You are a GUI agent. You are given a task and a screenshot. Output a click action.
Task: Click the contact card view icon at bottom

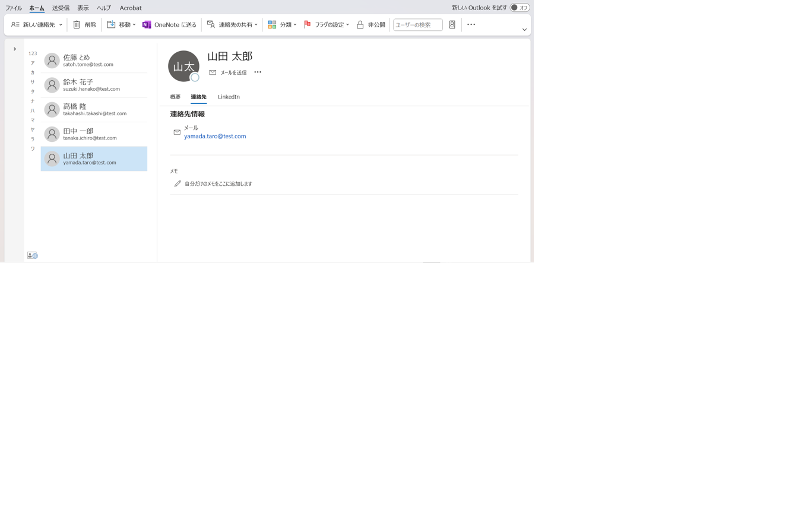(x=32, y=255)
